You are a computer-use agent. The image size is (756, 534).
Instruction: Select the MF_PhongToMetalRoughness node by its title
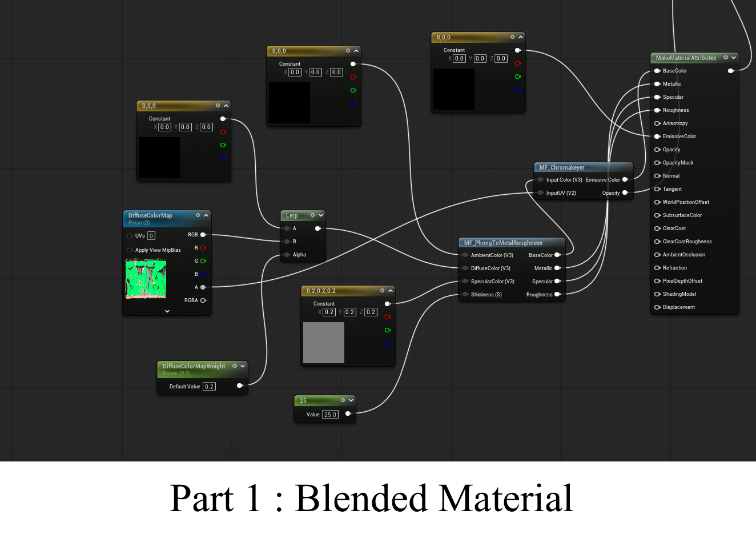pos(503,243)
